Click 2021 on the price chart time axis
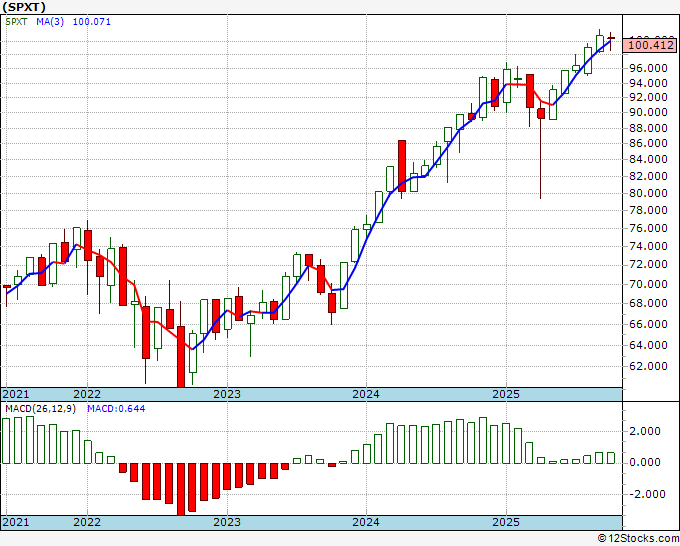The image size is (680, 546). click(x=16, y=394)
